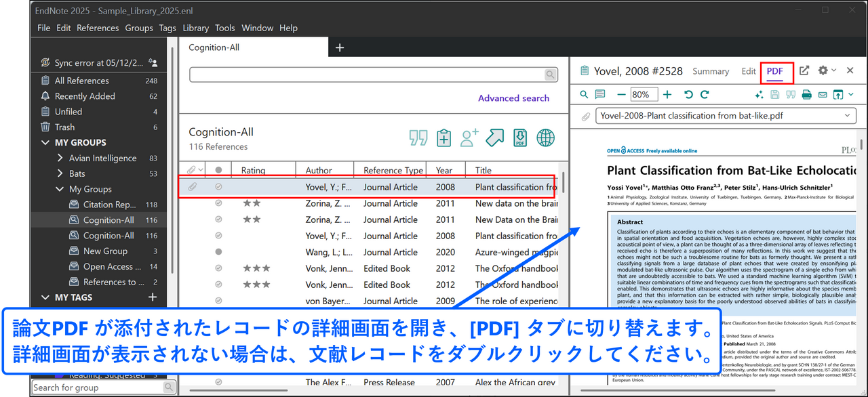Image resolution: width=868 pixels, height=397 pixels.
Task: Open the Library menu
Action: coord(195,28)
